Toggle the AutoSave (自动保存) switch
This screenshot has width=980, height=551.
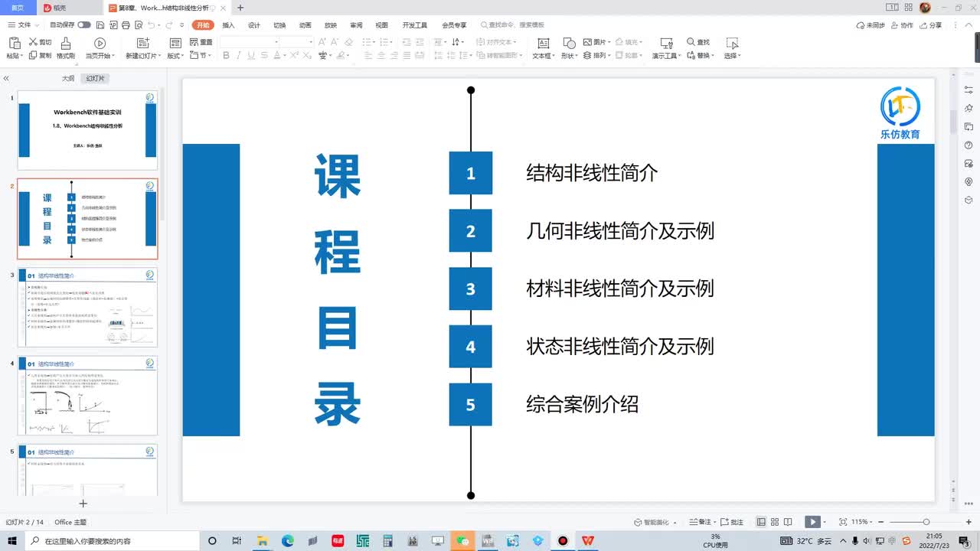tap(84, 25)
